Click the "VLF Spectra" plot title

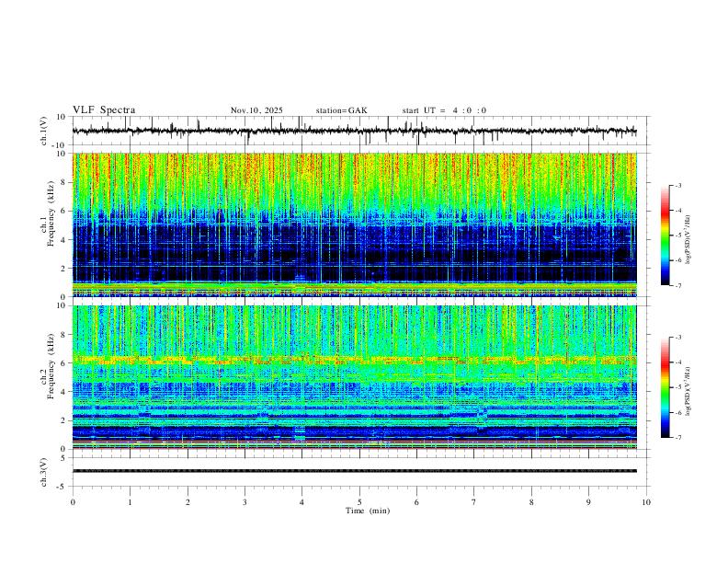point(104,110)
